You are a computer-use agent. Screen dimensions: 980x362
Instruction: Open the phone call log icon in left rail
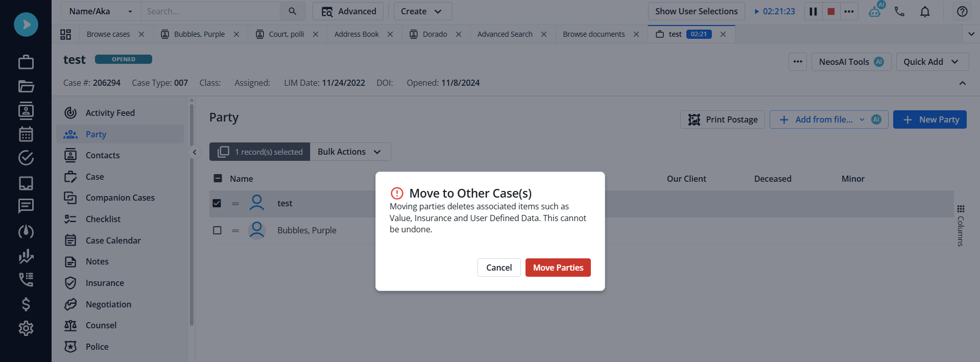pyautogui.click(x=26, y=279)
